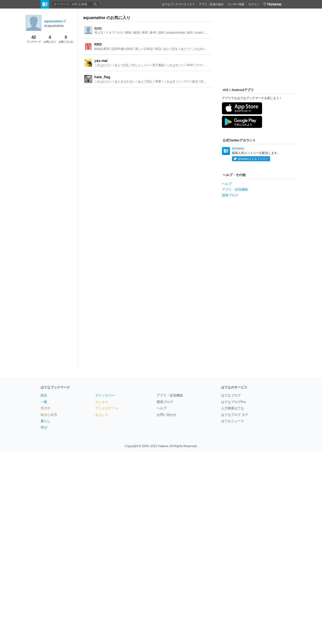The height and width of the screenshot is (644, 322).
Task: Open 開発ブログ in the sidebar
Action: [230, 195]
